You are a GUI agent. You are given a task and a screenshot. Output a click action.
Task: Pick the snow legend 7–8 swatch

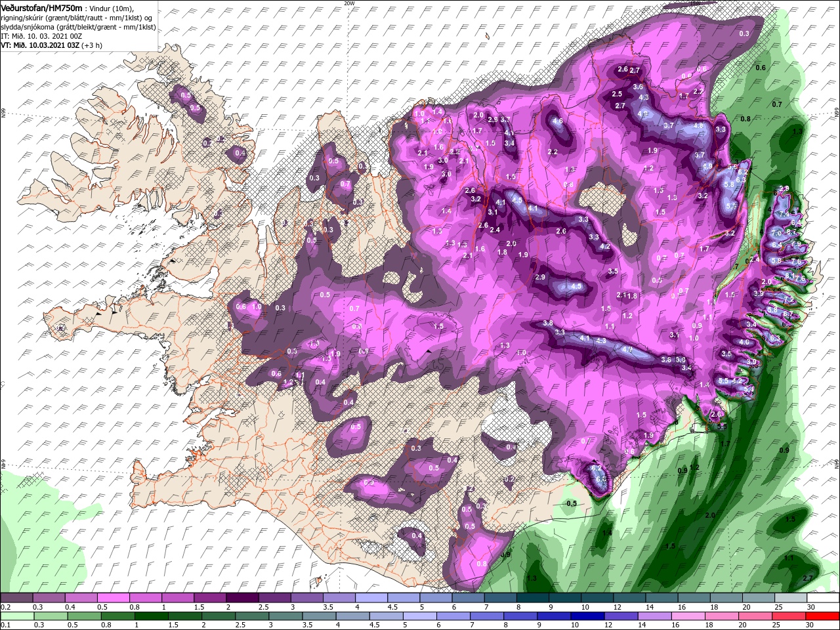coord(501,598)
